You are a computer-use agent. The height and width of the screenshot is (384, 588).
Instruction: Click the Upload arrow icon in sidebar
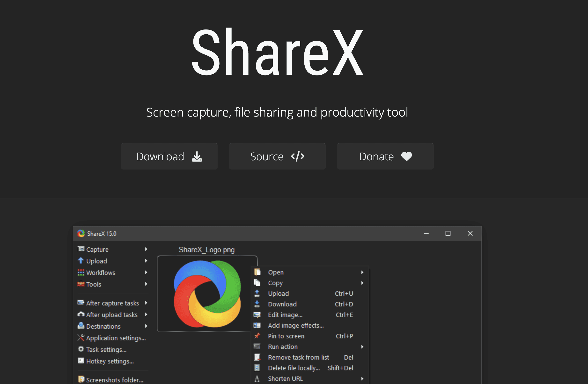(81, 261)
